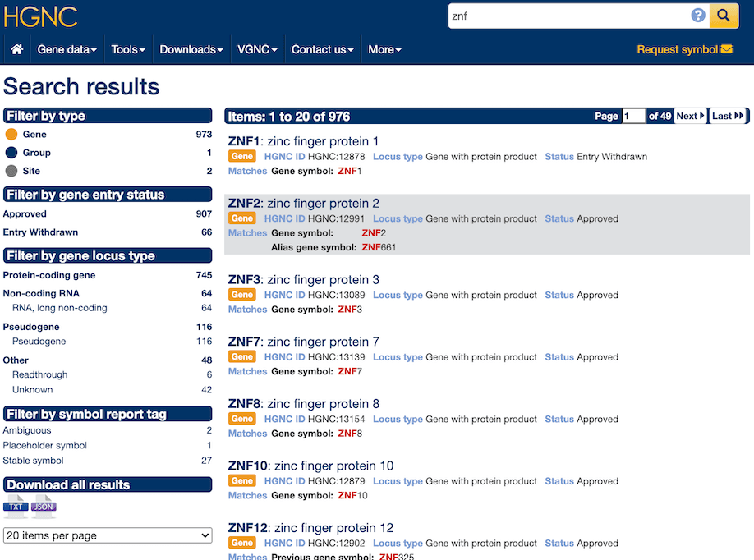Jump to the Last results page
Screen dimensions: 754x560
tap(727, 116)
